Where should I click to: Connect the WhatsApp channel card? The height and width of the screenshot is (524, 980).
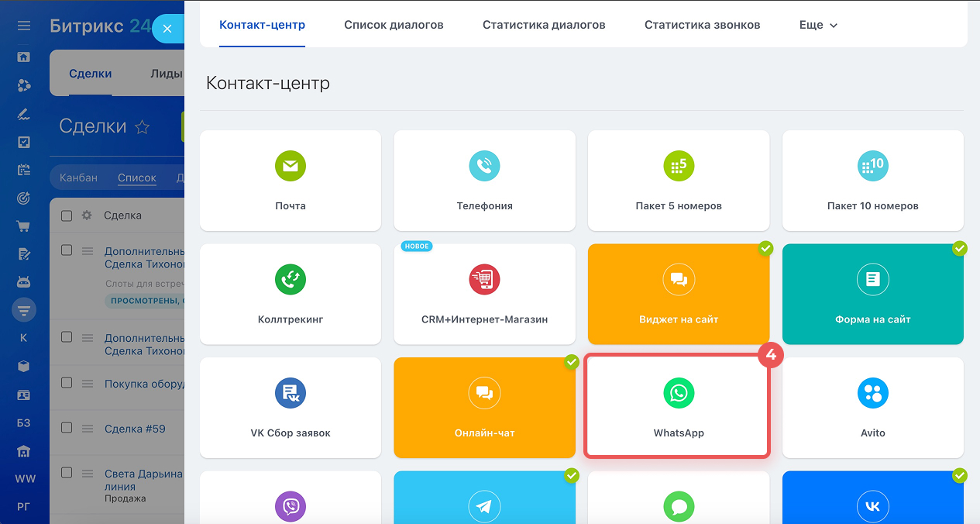point(678,406)
